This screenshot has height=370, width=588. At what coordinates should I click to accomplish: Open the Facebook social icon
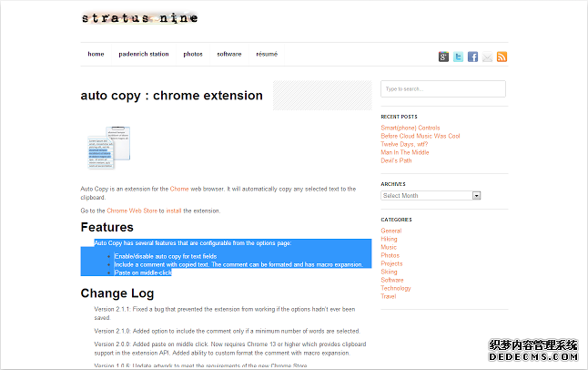(473, 57)
